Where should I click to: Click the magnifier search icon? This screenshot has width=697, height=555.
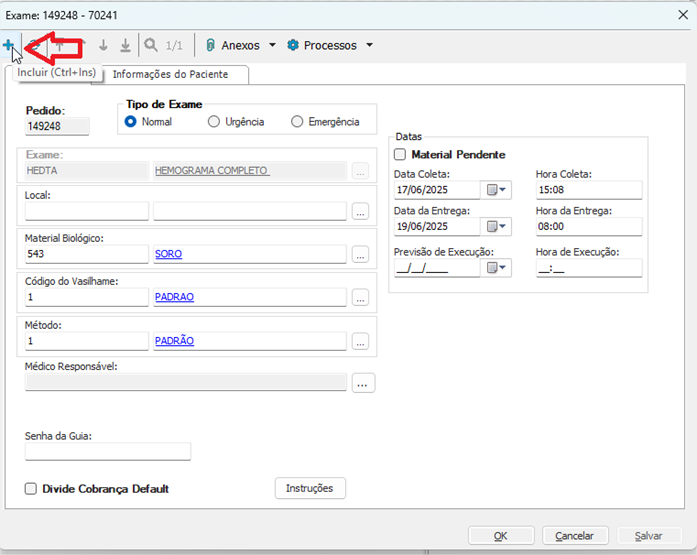pos(151,45)
